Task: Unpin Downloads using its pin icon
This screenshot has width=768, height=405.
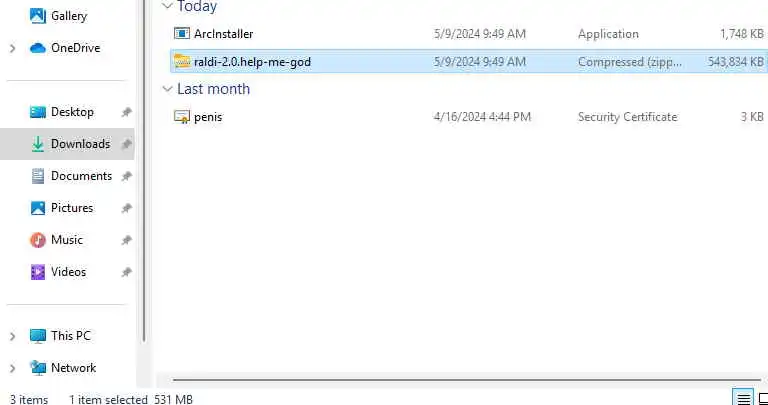Action: click(127, 144)
